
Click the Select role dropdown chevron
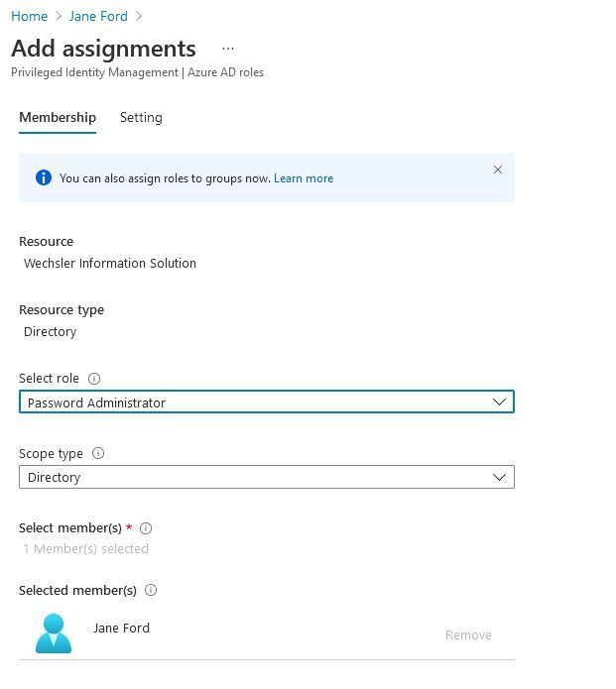click(499, 402)
